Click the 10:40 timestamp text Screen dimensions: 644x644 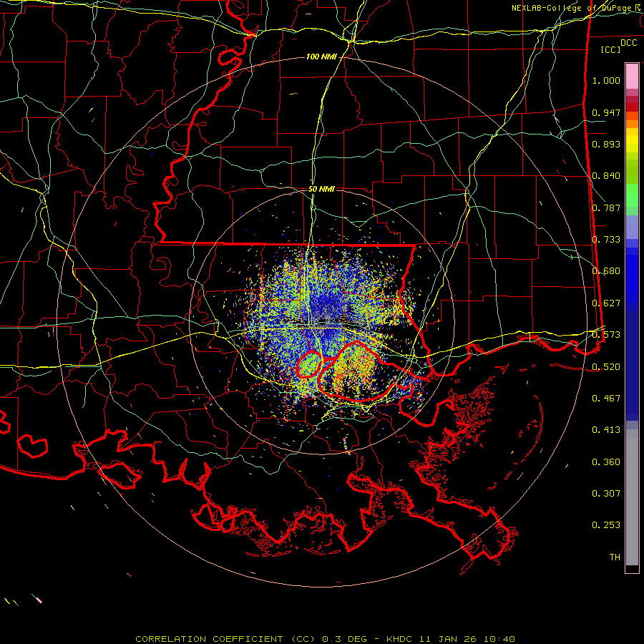[x=499, y=639]
